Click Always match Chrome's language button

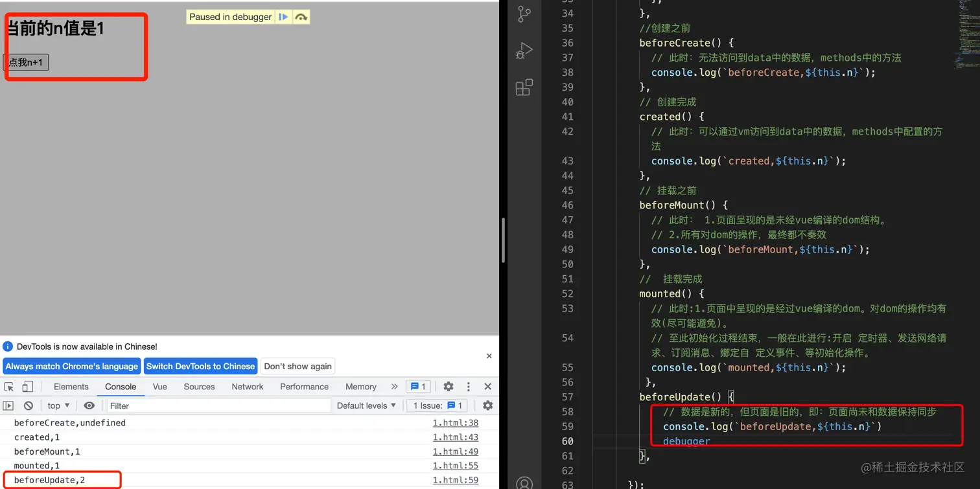pyautogui.click(x=72, y=366)
